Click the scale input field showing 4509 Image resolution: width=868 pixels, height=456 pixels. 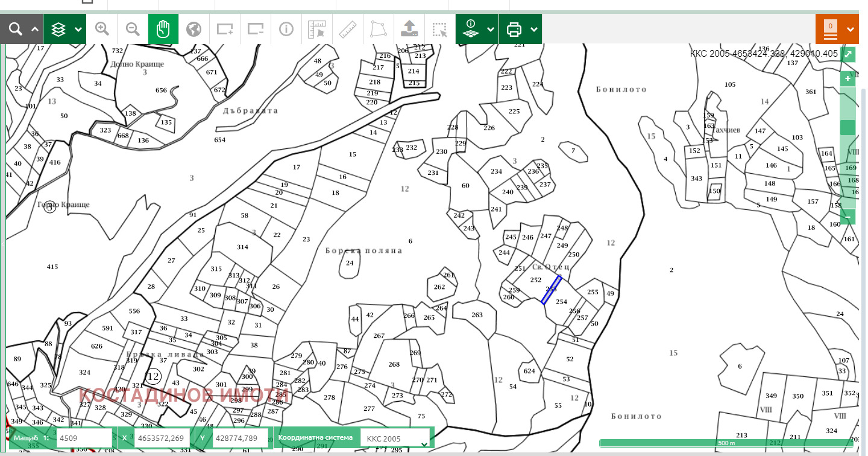click(84, 439)
